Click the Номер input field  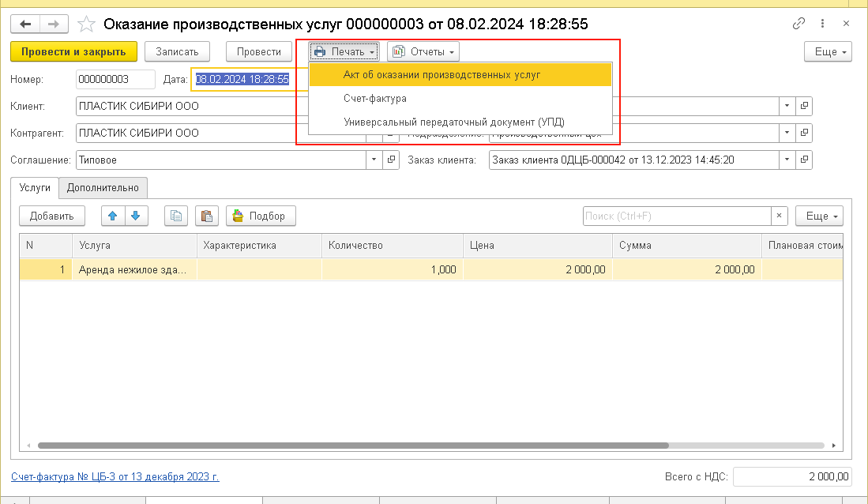point(115,79)
